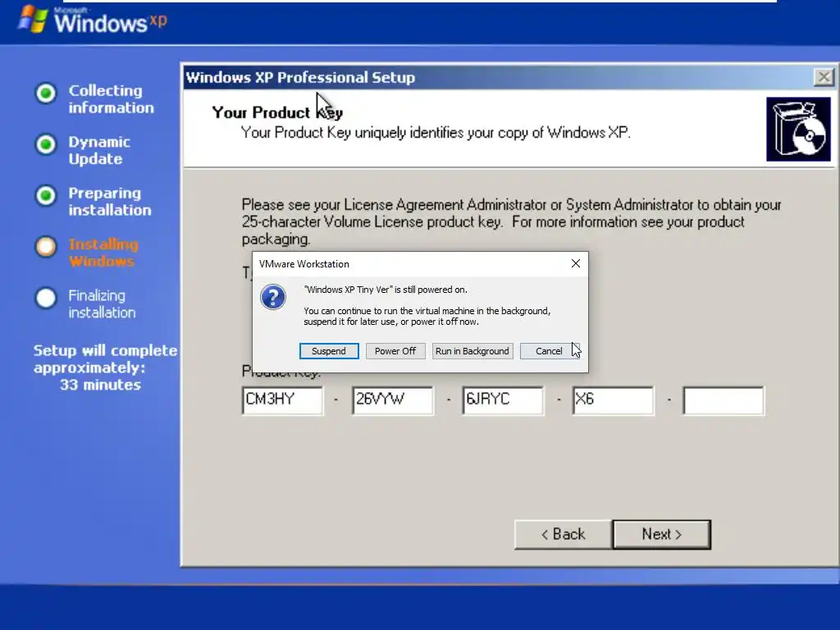
Task: Click the Installing Windows step indicator
Action: (x=46, y=247)
